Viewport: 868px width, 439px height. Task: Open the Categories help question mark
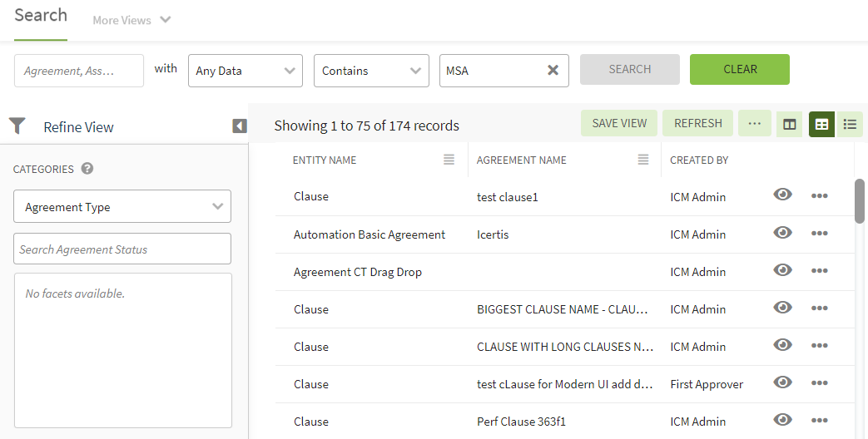(87, 169)
